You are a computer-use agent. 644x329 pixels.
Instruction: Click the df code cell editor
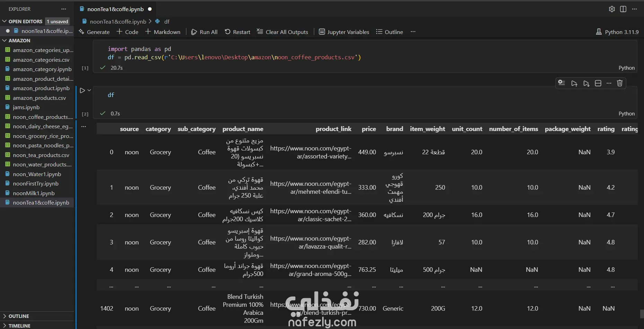[365, 95]
